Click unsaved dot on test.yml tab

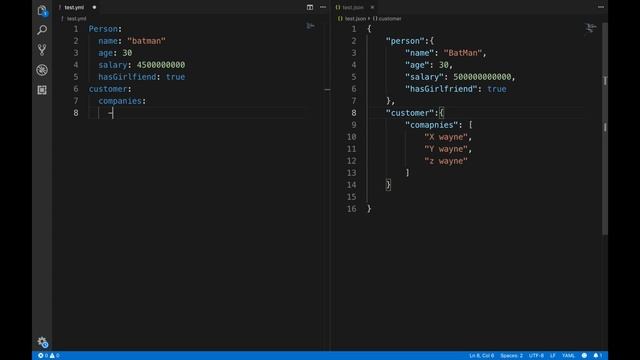(94, 7)
